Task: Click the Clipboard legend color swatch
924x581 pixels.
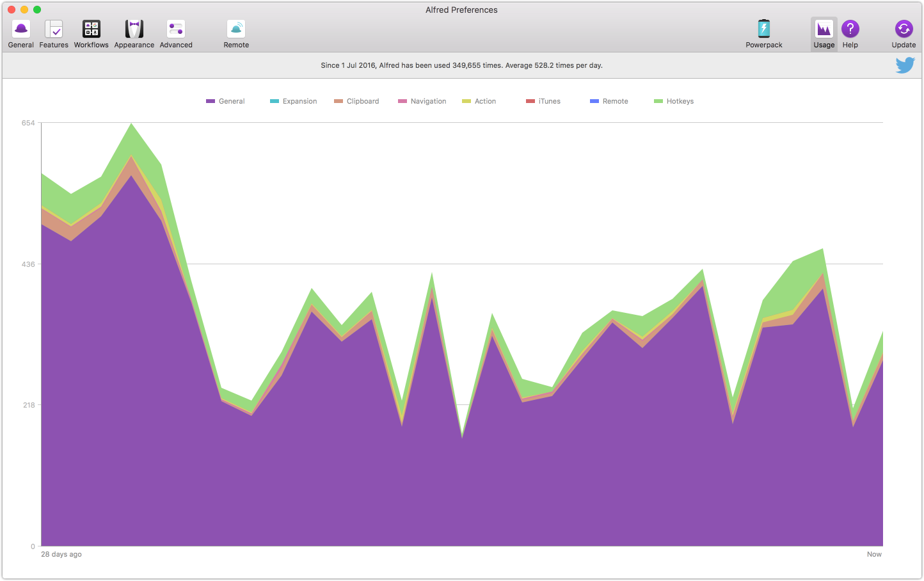Action: pos(339,101)
